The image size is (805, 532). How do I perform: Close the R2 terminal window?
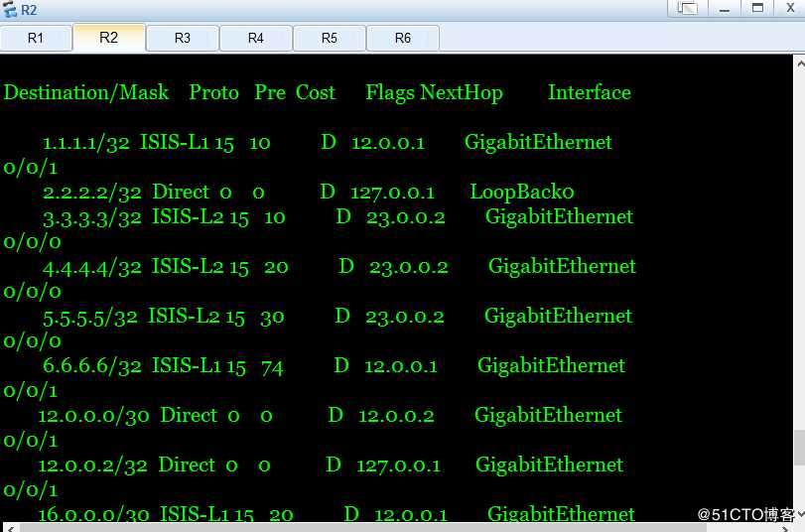pyautogui.click(x=791, y=8)
